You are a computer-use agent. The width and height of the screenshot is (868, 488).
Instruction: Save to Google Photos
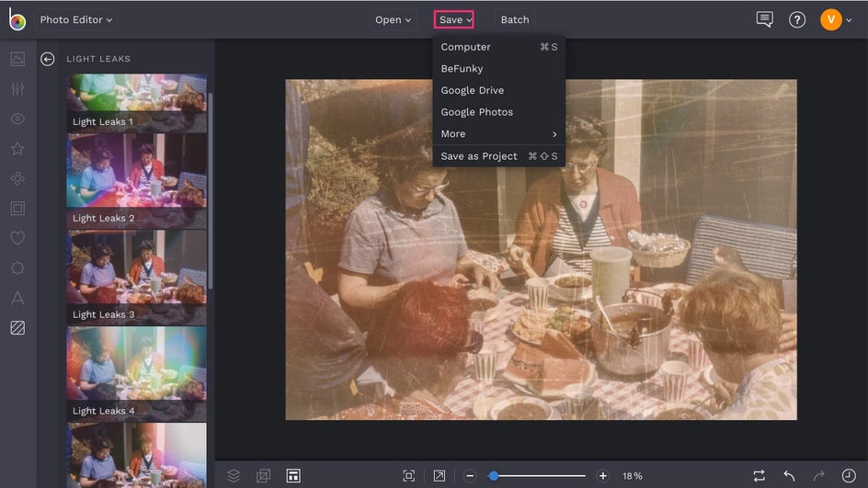pos(498,112)
